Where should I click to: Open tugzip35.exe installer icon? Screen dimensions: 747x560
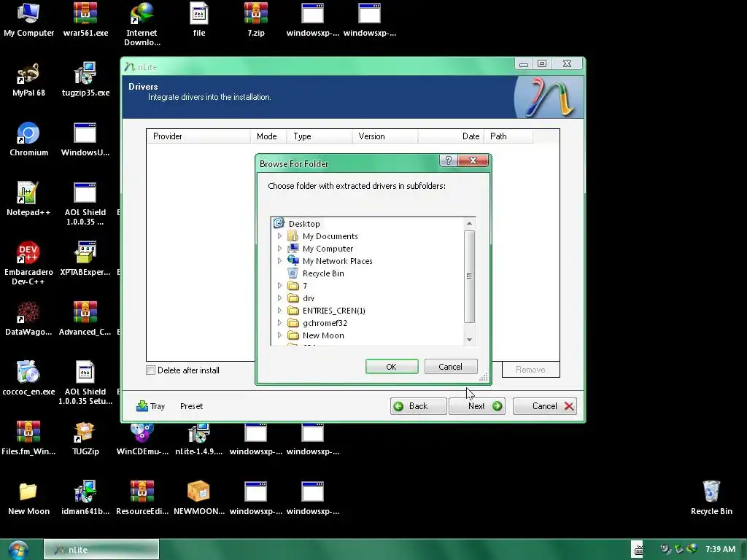pos(86,79)
